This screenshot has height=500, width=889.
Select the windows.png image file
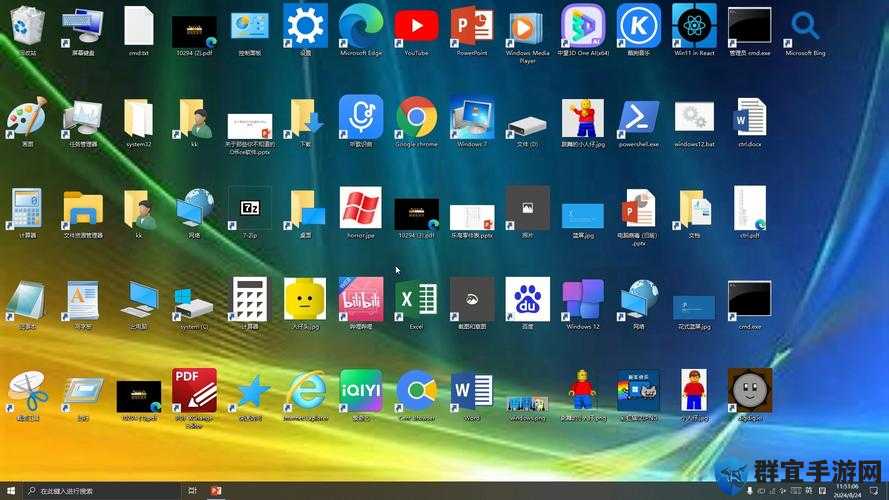click(527, 404)
